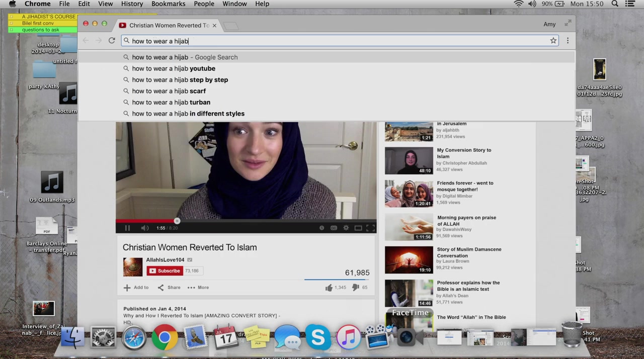Bookmark the page with the star icon
Image resolution: width=644 pixels, height=359 pixels.
pos(553,41)
